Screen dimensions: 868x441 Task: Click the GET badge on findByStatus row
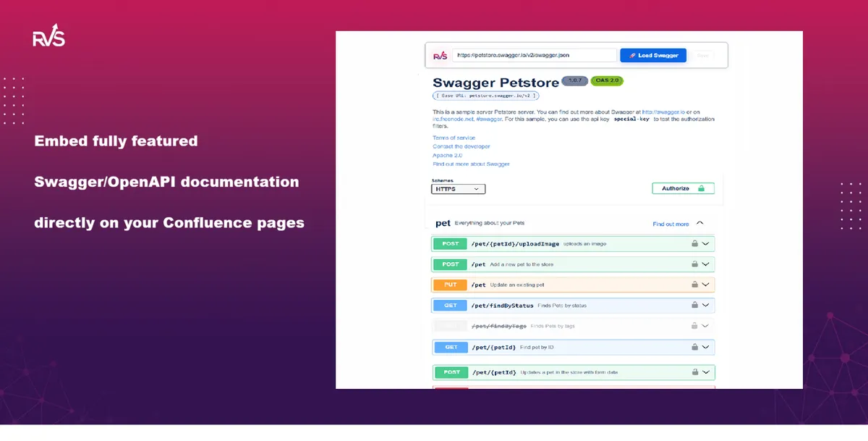pos(451,306)
